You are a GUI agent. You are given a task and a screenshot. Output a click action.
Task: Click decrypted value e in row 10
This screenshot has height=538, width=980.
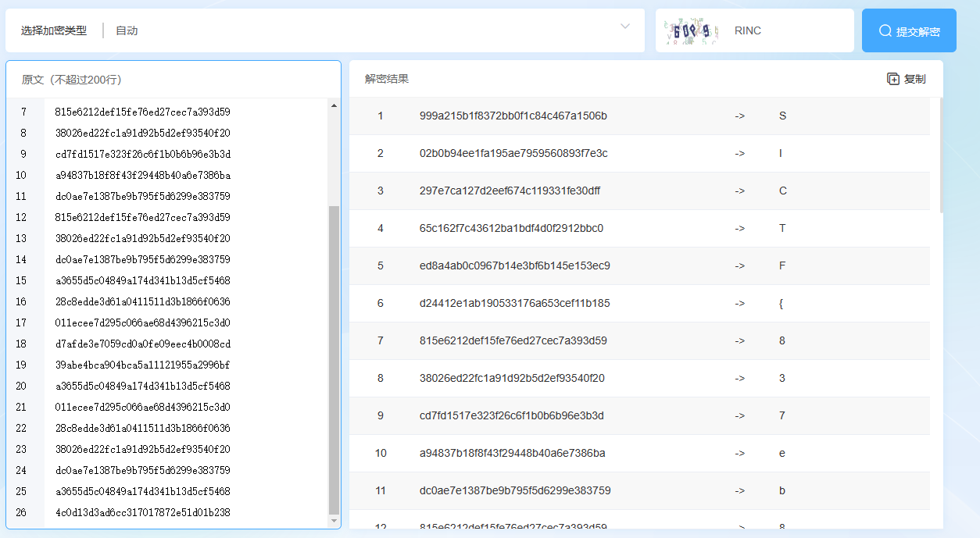(x=782, y=453)
